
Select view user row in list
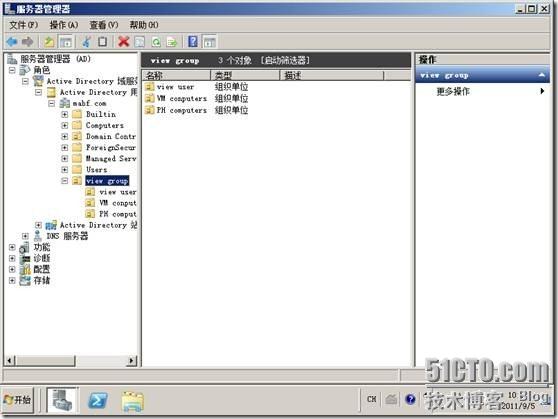(x=175, y=87)
